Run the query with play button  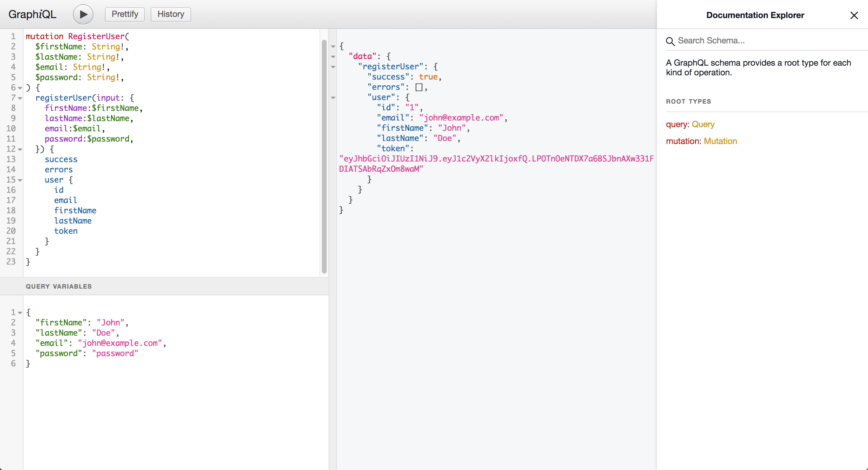(83, 14)
